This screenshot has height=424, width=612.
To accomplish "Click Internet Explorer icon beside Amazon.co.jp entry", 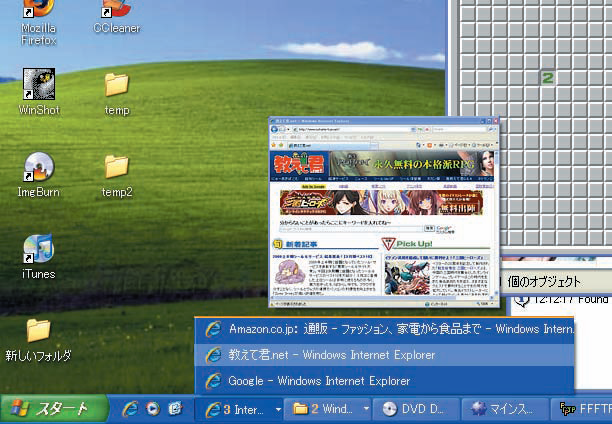I will (x=213, y=329).
